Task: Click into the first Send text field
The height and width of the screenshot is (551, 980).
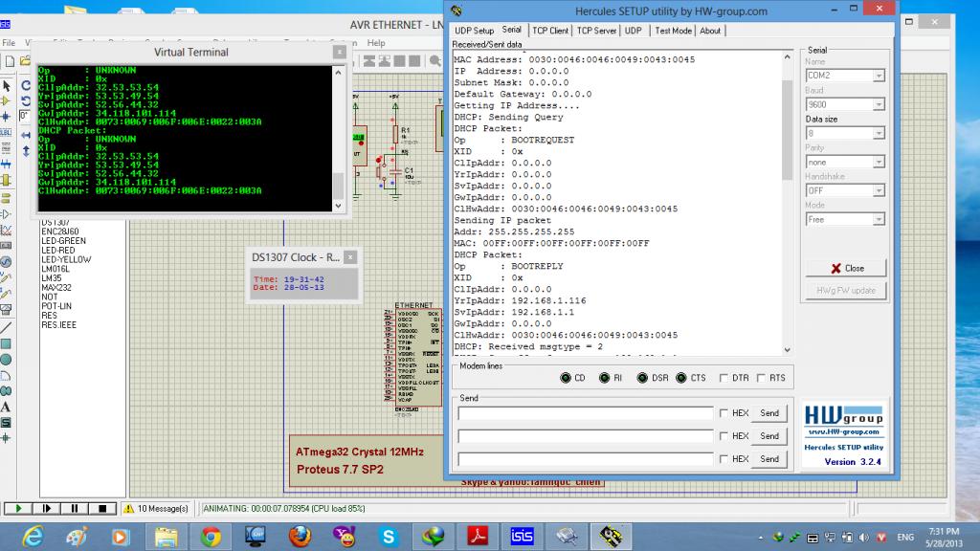Action: [586, 413]
